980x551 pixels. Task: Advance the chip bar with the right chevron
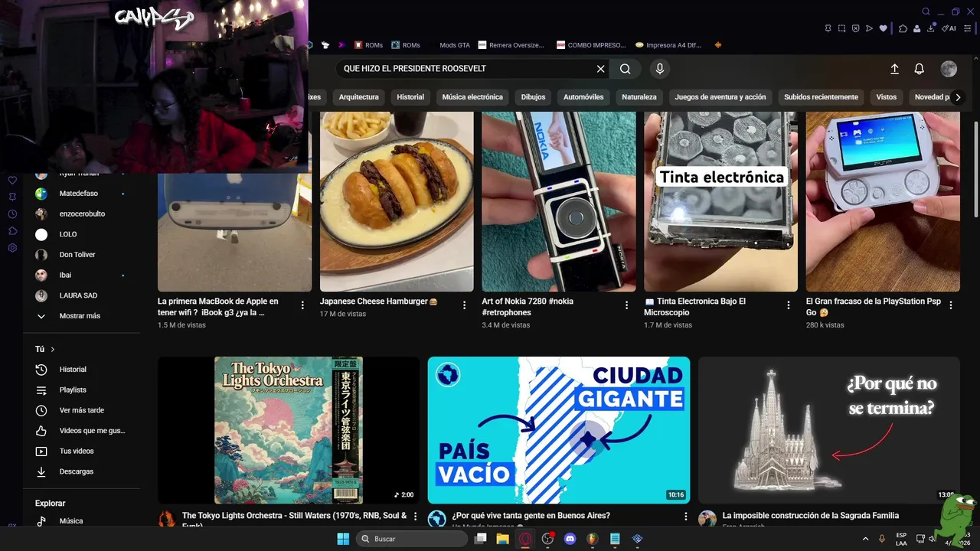coord(958,97)
